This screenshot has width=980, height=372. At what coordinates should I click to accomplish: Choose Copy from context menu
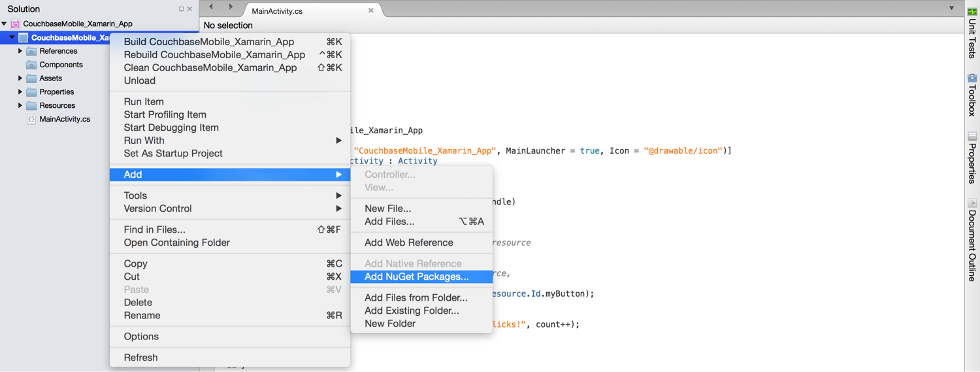(230, 263)
